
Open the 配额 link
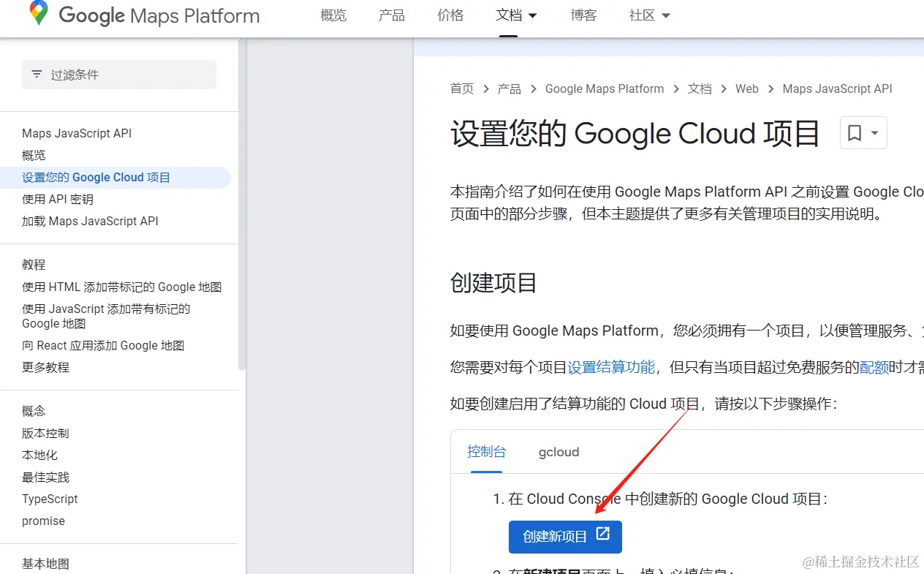874,367
